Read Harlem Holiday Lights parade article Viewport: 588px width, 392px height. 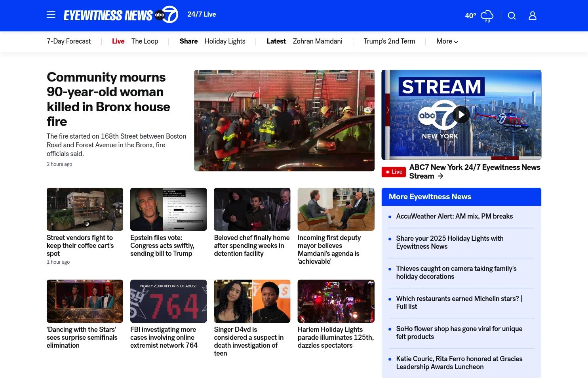pyautogui.click(x=336, y=337)
